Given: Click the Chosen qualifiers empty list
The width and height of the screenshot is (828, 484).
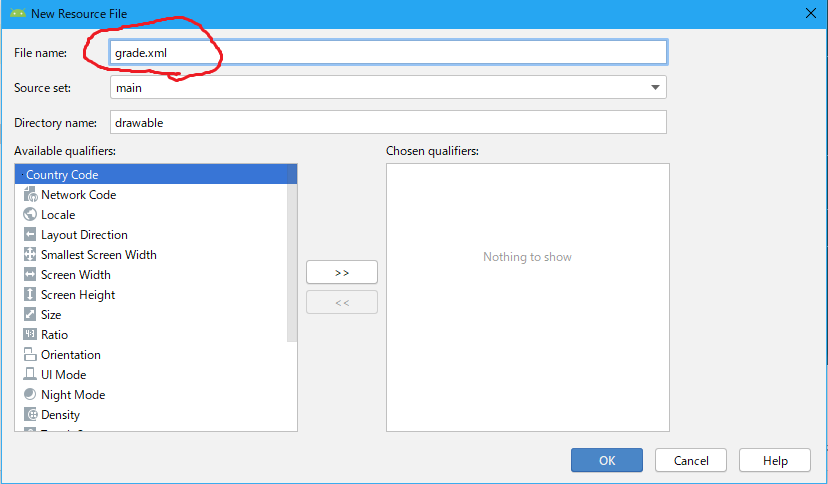Looking at the screenshot, I should coord(528,297).
